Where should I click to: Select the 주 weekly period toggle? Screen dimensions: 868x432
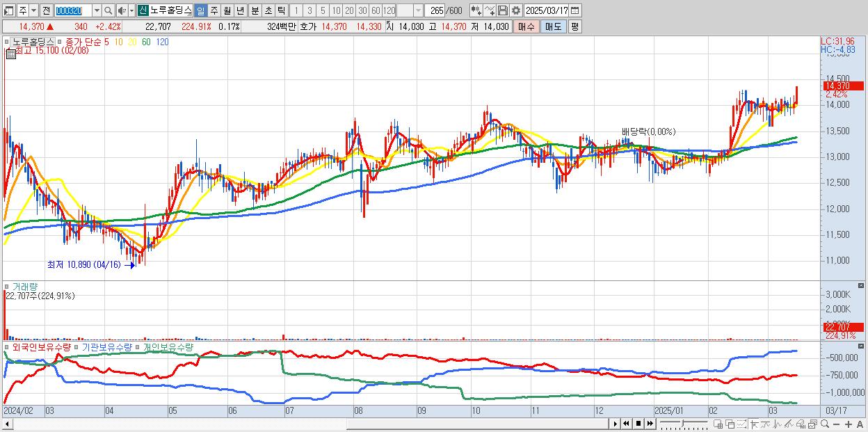214,10
